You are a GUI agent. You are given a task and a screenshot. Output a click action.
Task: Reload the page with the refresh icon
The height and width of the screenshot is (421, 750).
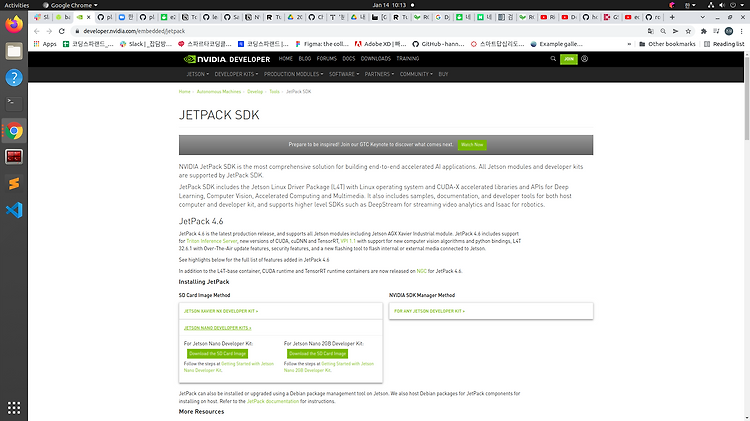[61, 31]
